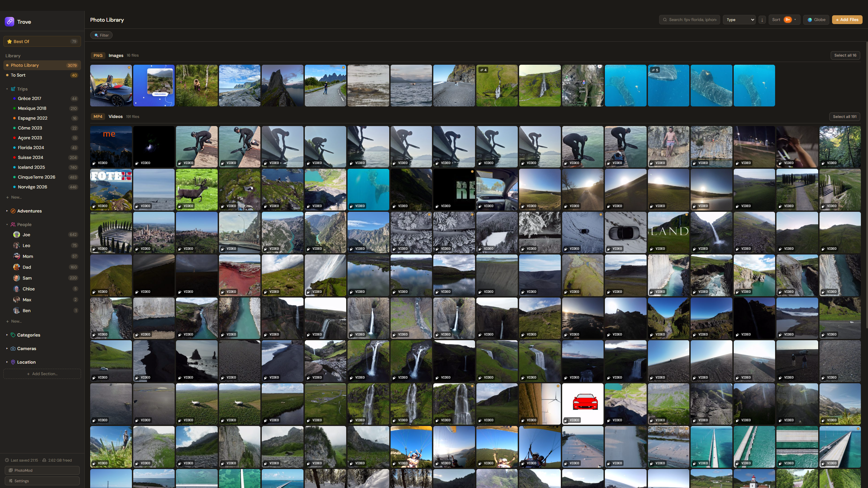Focus the search input field
Screen dimensions: 868x488
tap(690, 20)
